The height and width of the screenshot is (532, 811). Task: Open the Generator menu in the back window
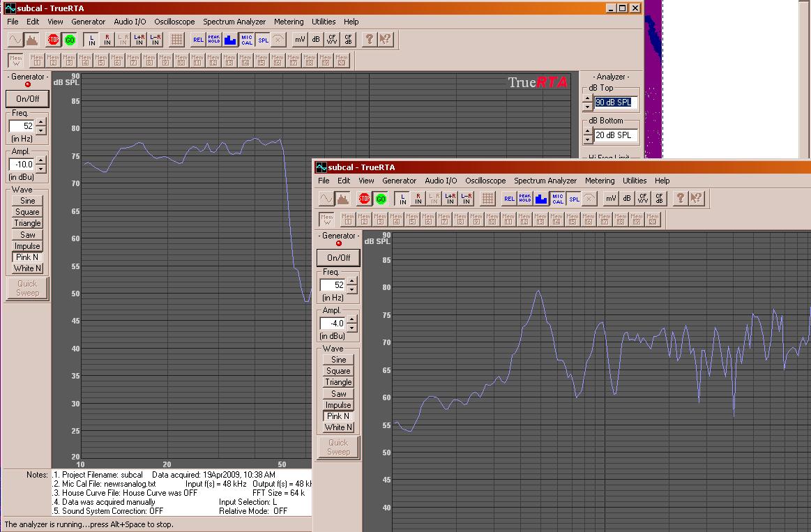click(88, 22)
